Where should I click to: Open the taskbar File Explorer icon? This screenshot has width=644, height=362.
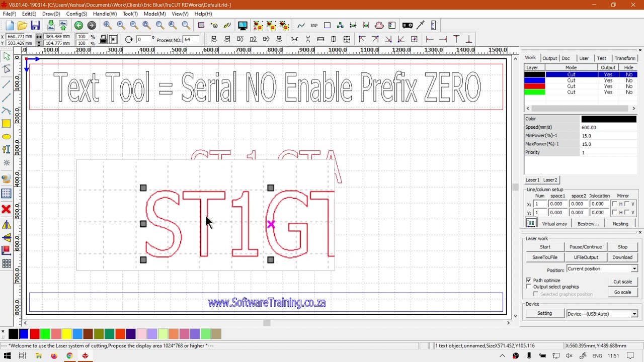click(x=38, y=356)
